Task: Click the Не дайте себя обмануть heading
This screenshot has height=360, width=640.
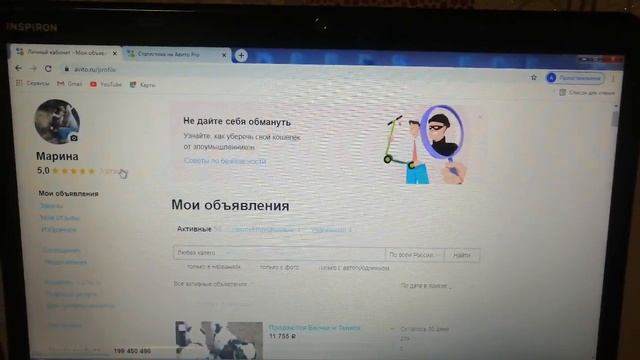Action: point(237,122)
